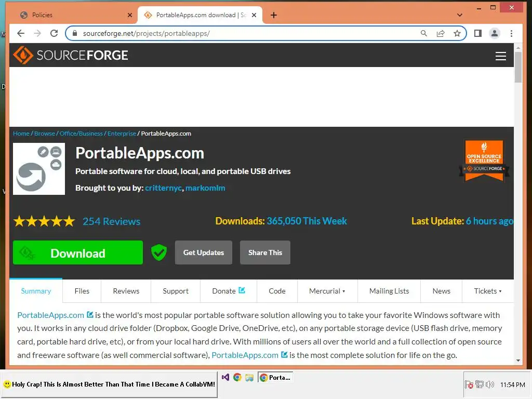This screenshot has height=399, width=532.
Task: Open the Files tab
Action: tap(82, 291)
